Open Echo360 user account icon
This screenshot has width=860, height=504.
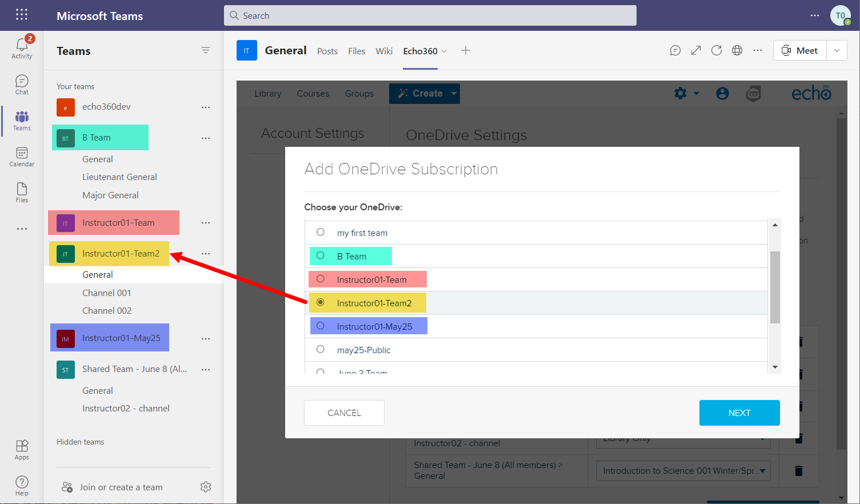tap(722, 93)
